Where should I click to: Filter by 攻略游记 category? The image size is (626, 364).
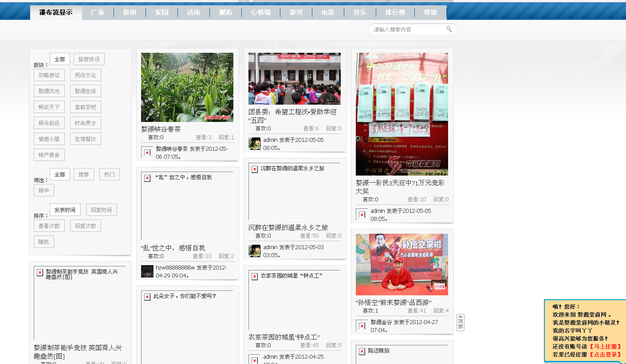coord(49,75)
